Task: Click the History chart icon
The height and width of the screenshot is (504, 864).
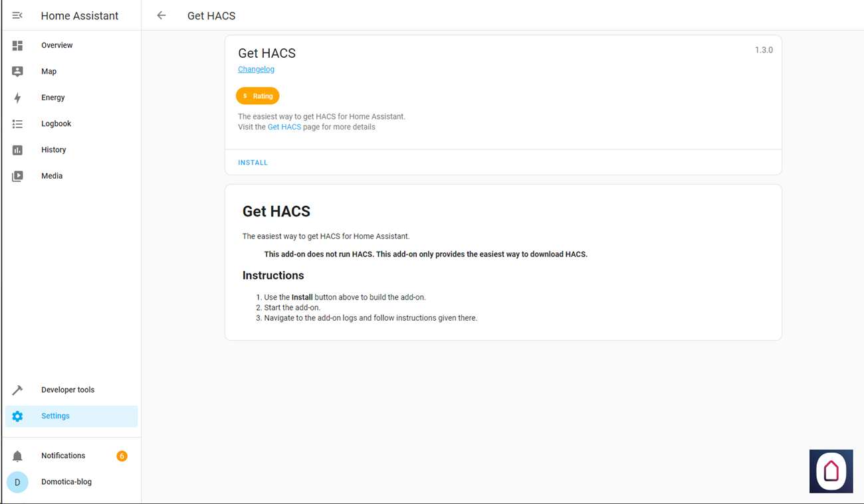Action: 18,150
